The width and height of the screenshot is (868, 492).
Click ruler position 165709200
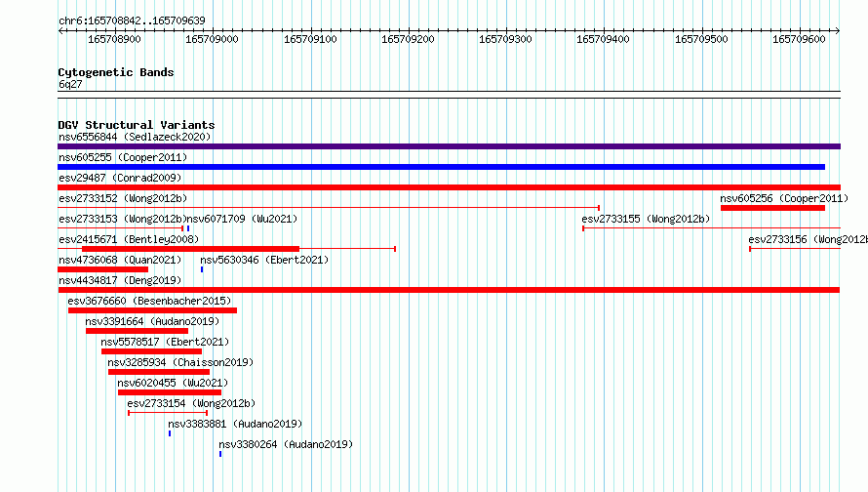[x=408, y=39]
